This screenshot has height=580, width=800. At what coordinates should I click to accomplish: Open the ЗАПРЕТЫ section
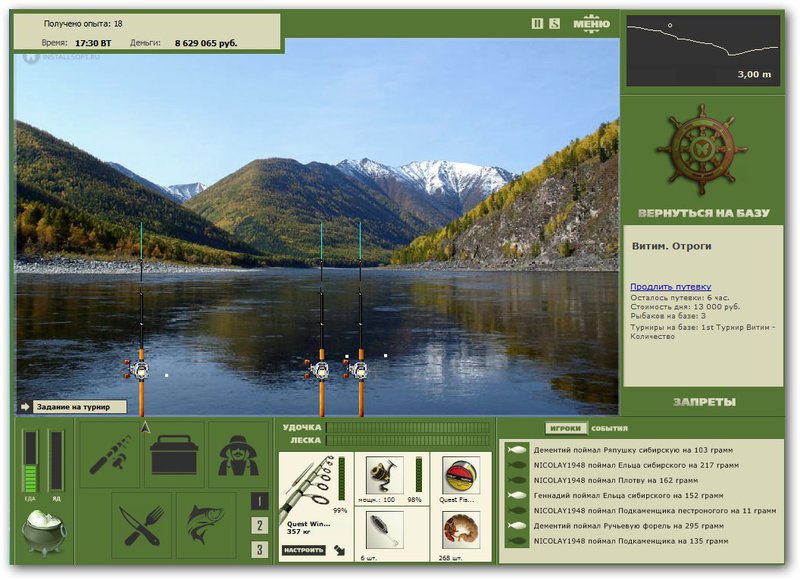(x=704, y=402)
